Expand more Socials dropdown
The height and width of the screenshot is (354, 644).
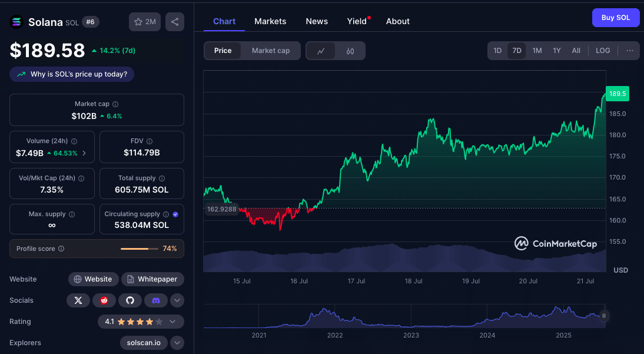(177, 300)
